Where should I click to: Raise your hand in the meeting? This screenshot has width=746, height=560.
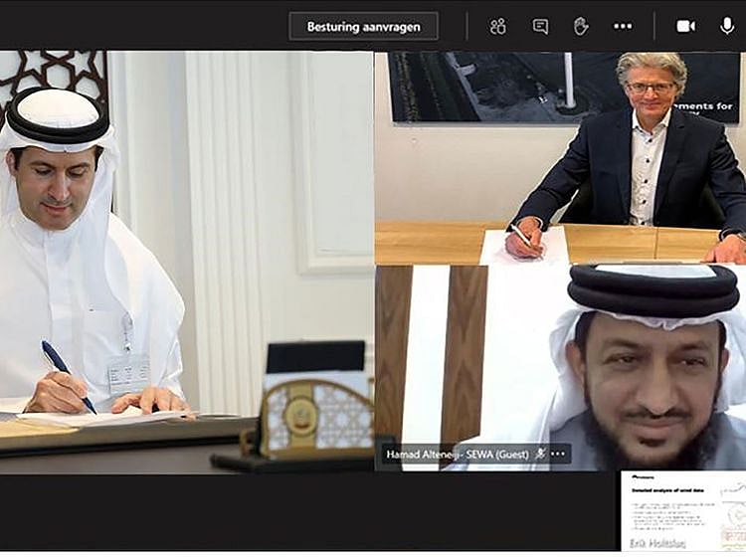[581, 27]
